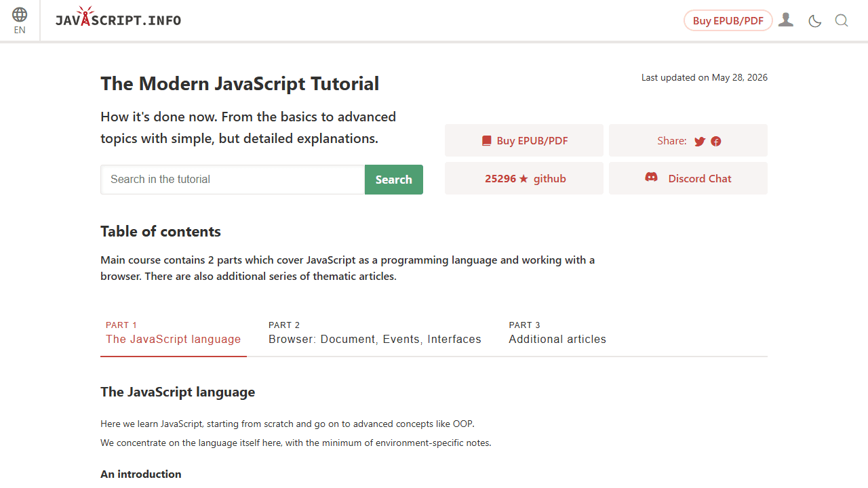Open the header search magnifier icon
The width and height of the screenshot is (868, 488).
[x=842, y=21]
